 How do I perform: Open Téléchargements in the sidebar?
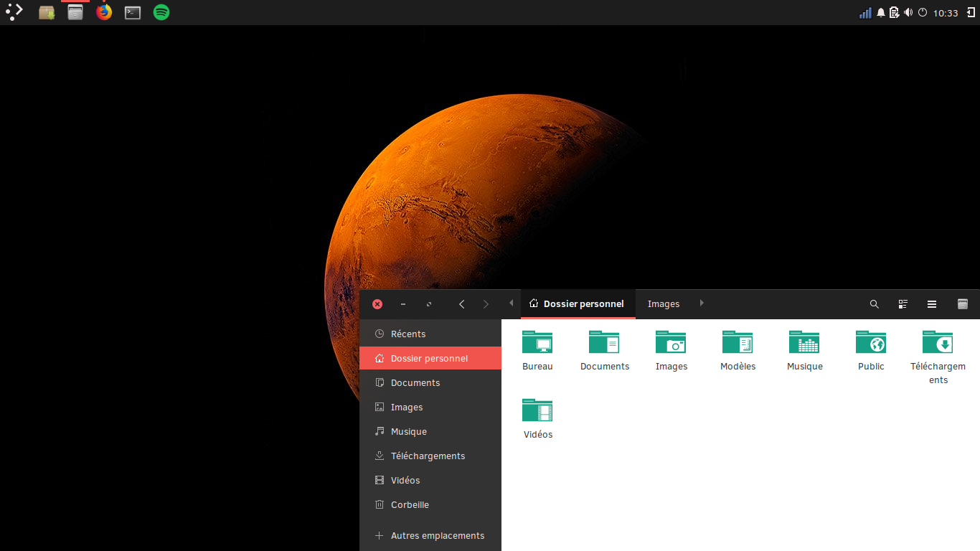(x=430, y=456)
